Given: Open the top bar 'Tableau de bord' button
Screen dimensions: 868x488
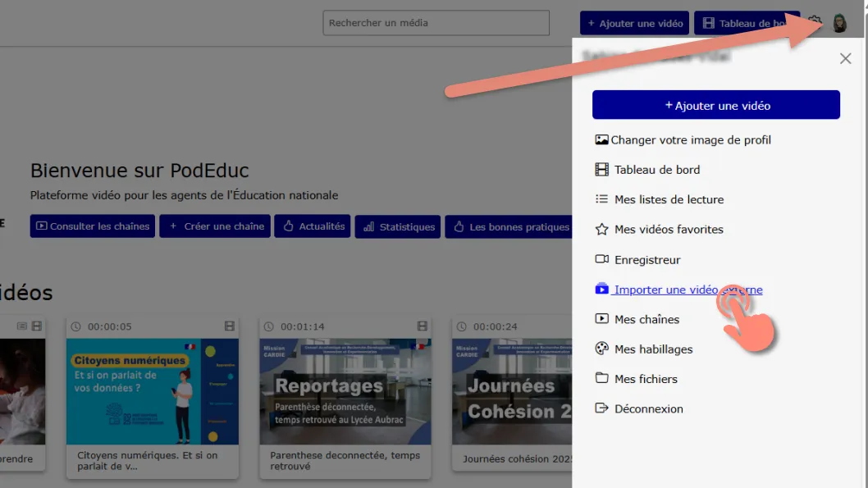Looking at the screenshot, I should 747,23.
